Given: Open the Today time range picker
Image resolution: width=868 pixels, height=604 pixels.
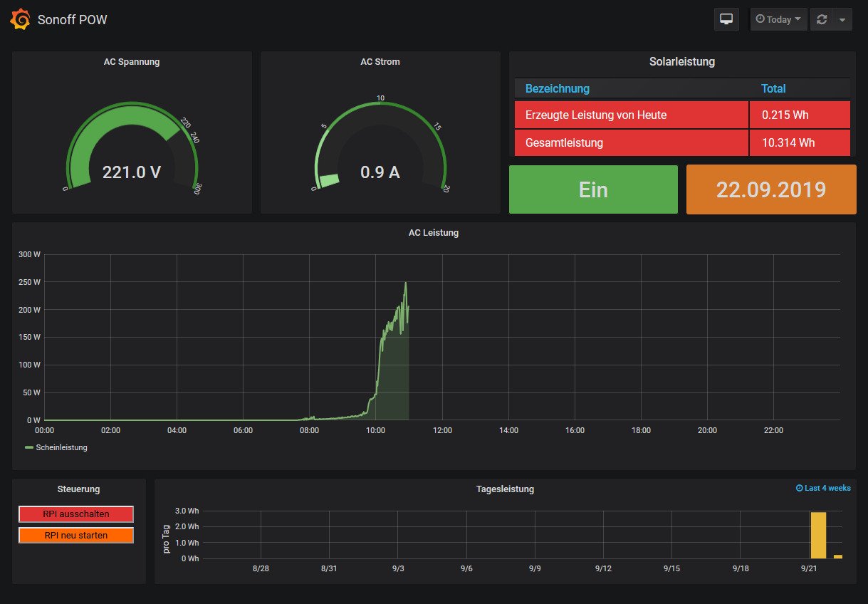Looking at the screenshot, I should [x=778, y=19].
